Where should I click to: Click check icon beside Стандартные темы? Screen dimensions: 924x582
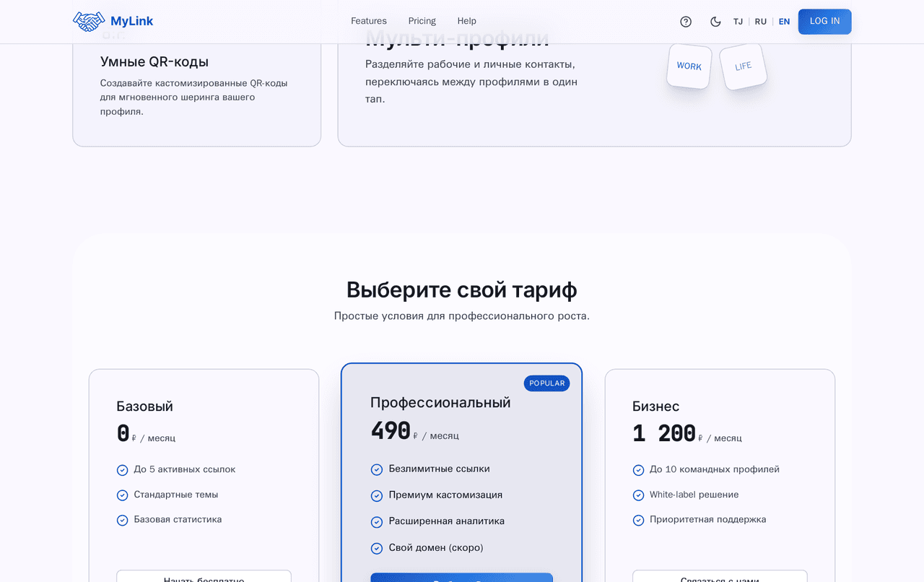coord(123,495)
